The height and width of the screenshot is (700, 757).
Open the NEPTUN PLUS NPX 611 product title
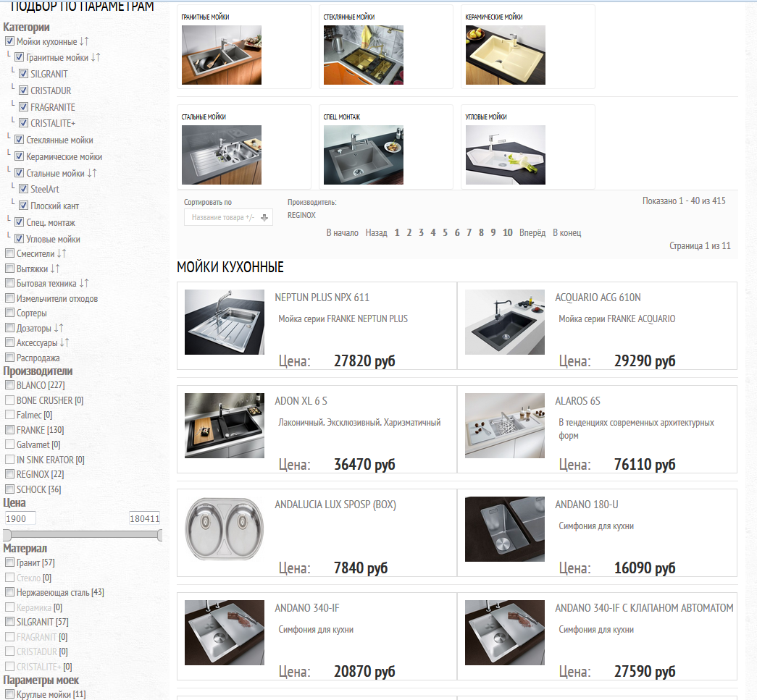pyautogui.click(x=322, y=298)
